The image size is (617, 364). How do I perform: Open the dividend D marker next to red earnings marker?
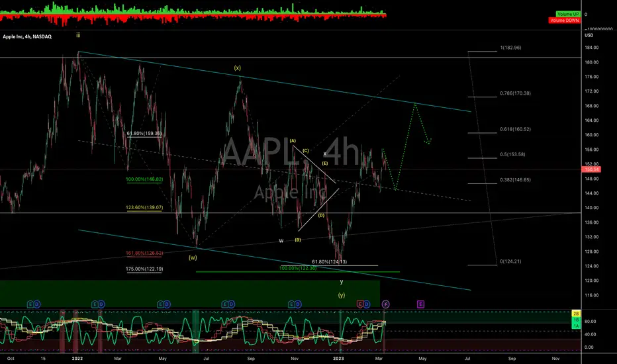click(x=366, y=304)
